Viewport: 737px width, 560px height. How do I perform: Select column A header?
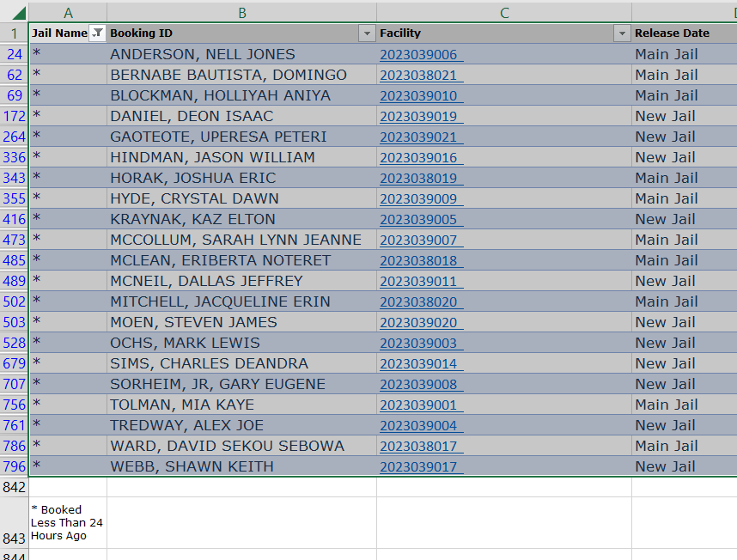68,12
